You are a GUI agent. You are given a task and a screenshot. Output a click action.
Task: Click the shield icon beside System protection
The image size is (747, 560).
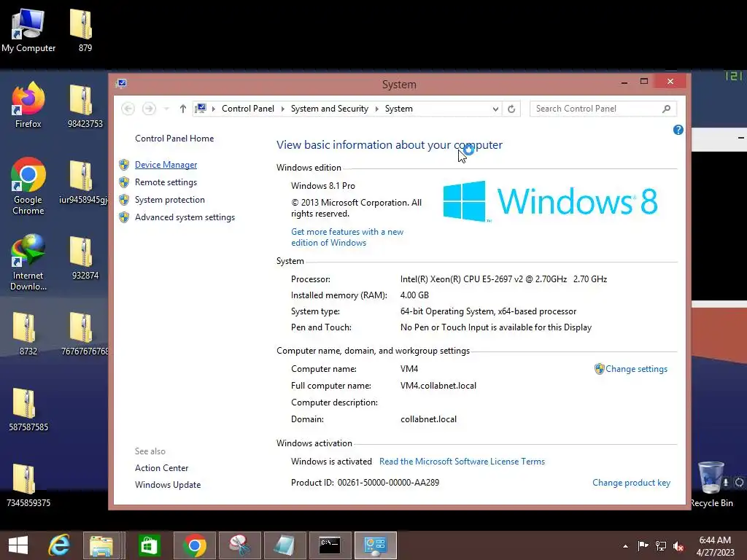pyautogui.click(x=124, y=200)
